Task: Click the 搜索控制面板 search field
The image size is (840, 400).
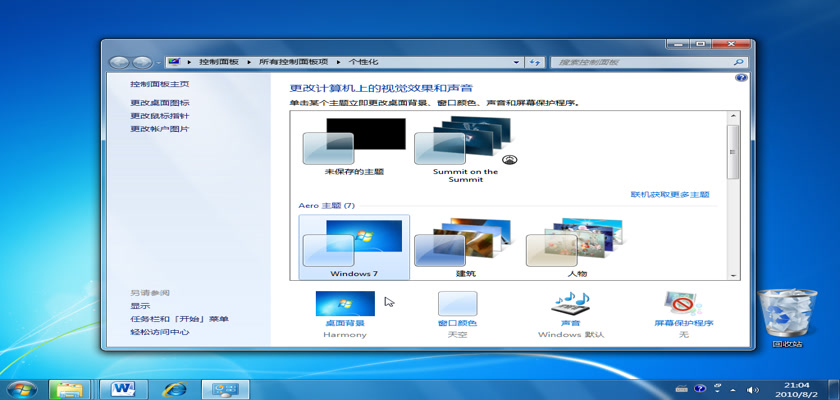Action: [x=640, y=62]
